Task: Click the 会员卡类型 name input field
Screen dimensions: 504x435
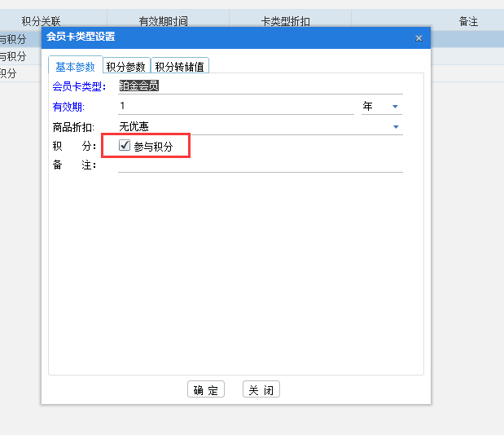Action: pyautogui.click(x=260, y=86)
